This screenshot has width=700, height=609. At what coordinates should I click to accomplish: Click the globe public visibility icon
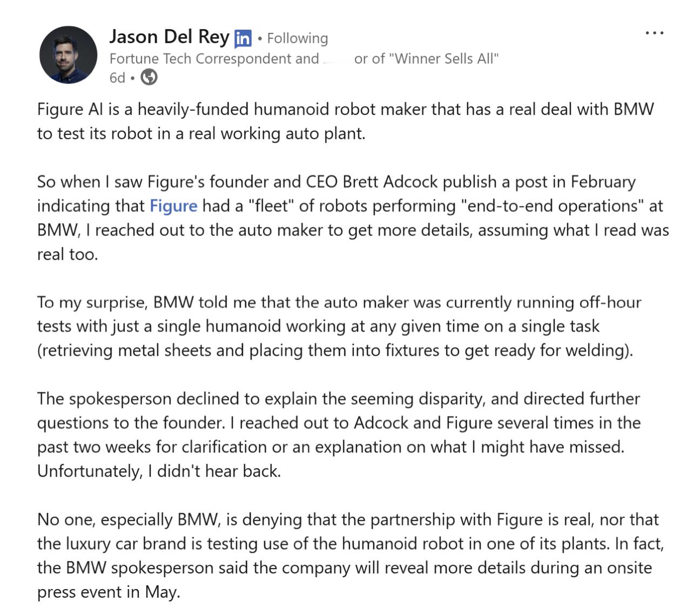click(149, 78)
